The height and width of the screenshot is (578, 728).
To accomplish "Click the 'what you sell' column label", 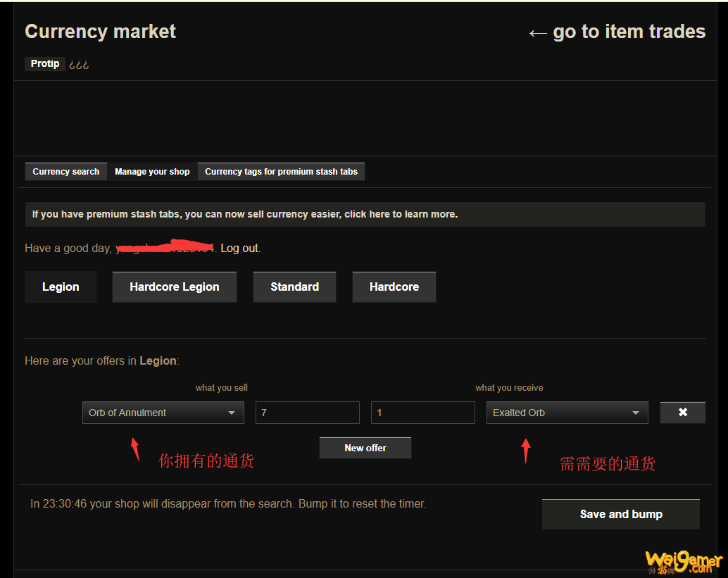I will (x=222, y=388).
